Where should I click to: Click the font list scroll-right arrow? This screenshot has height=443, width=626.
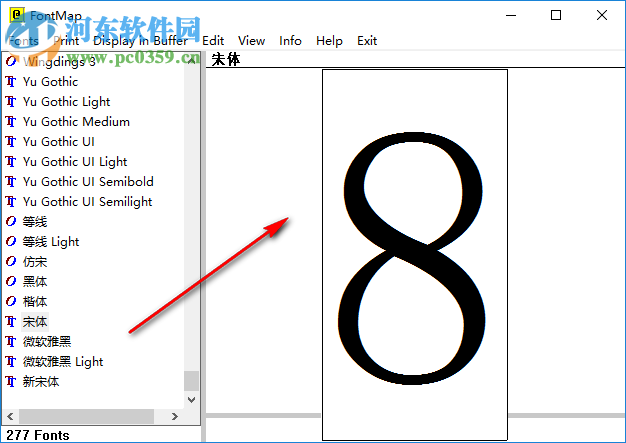coord(174,416)
